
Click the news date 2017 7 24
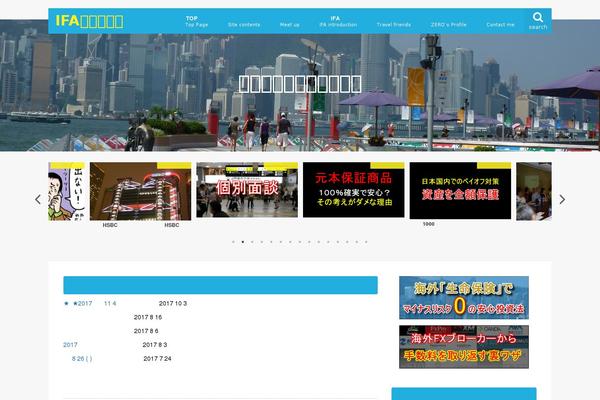coord(157,359)
